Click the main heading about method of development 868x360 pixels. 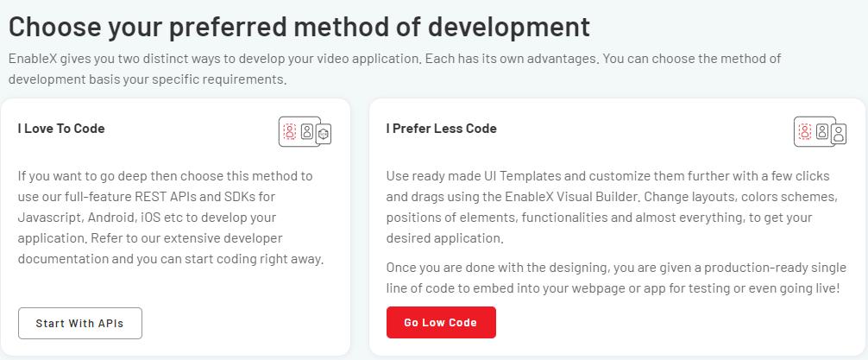tap(299, 27)
